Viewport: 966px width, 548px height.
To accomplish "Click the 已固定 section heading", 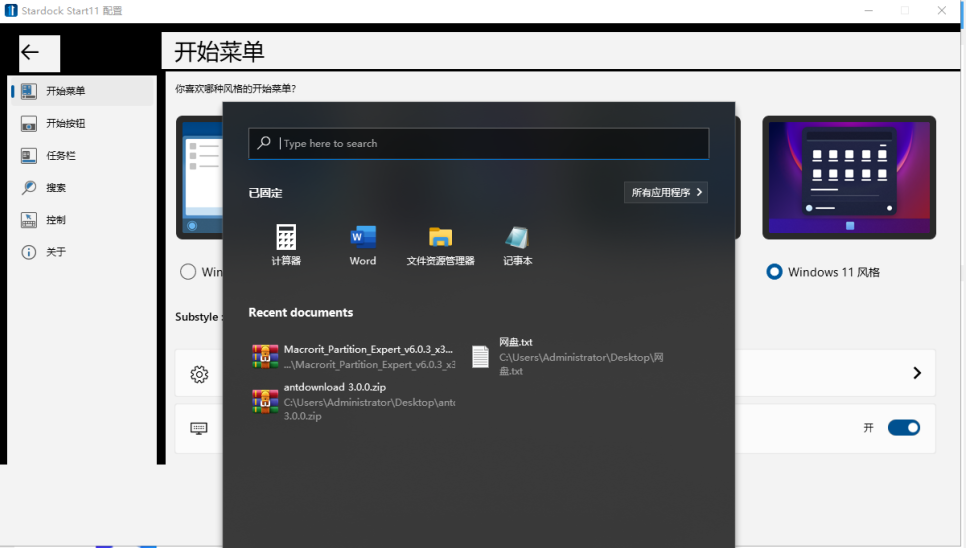I will (266, 193).
